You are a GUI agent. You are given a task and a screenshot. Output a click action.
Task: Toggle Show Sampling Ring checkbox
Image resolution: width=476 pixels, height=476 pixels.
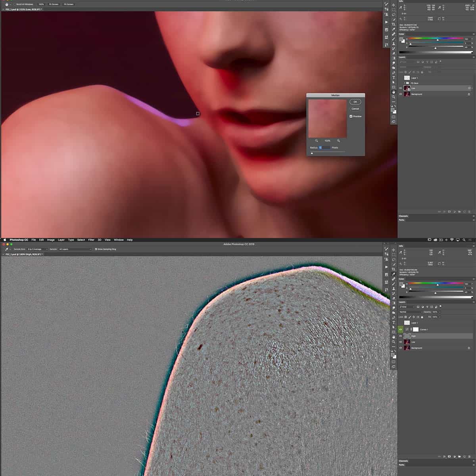click(96, 249)
